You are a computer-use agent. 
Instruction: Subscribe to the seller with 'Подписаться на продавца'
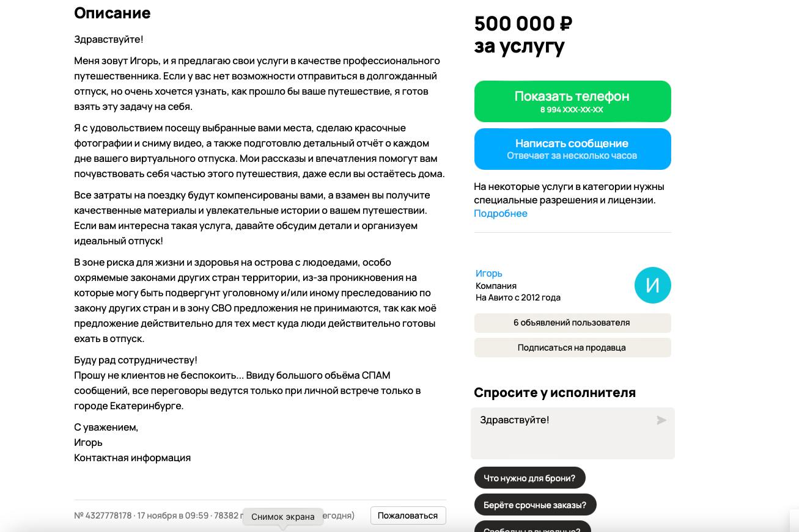[572, 348]
